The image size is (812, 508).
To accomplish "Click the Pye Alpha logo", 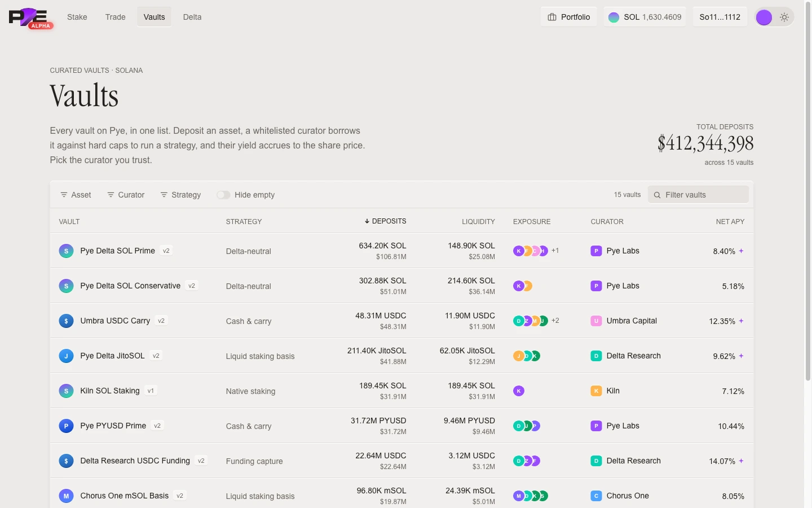I will click(31, 17).
